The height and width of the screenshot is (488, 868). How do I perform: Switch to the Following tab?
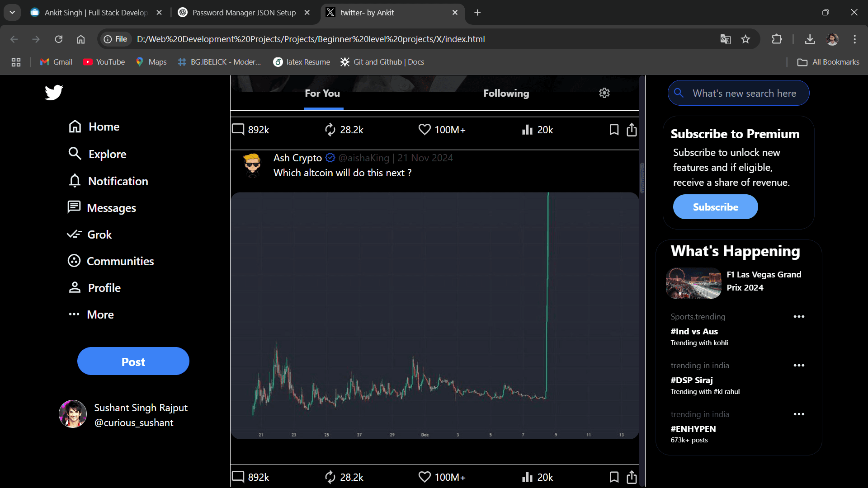pos(506,93)
